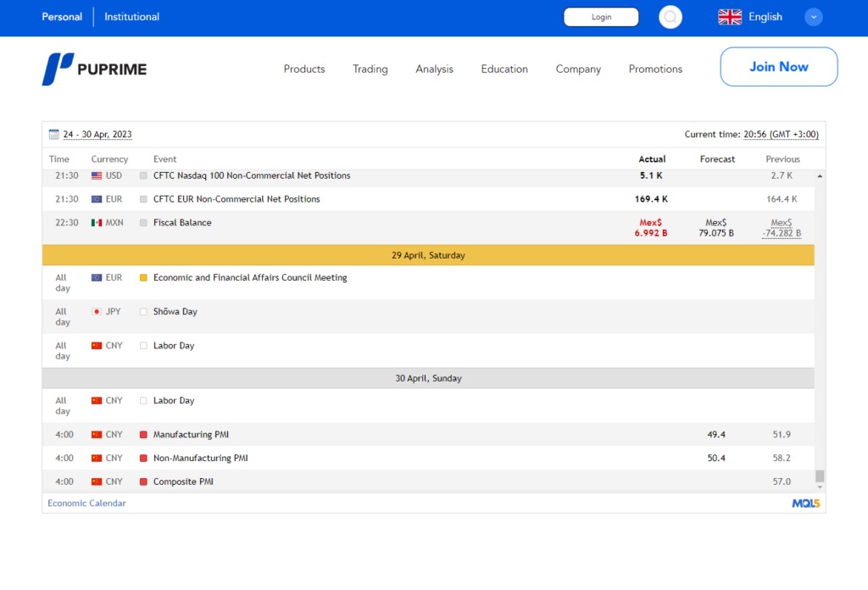Open the Products menu
The width and height of the screenshot is (868, 590).
coord(304,70)
